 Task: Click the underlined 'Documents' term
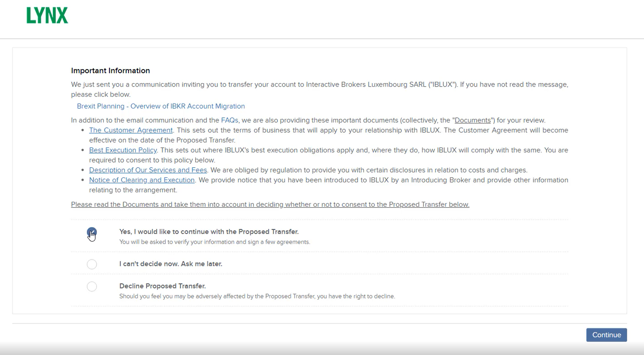coord(472,120)
